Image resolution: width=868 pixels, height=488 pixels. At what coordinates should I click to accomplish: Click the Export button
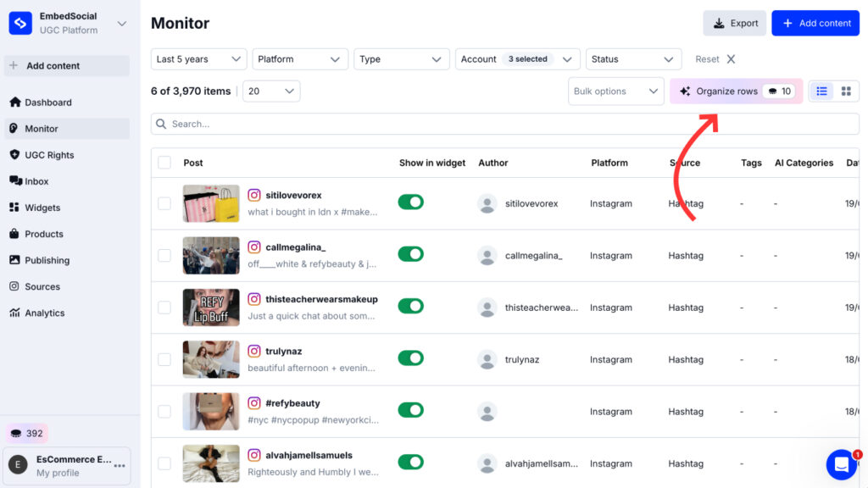735,23
